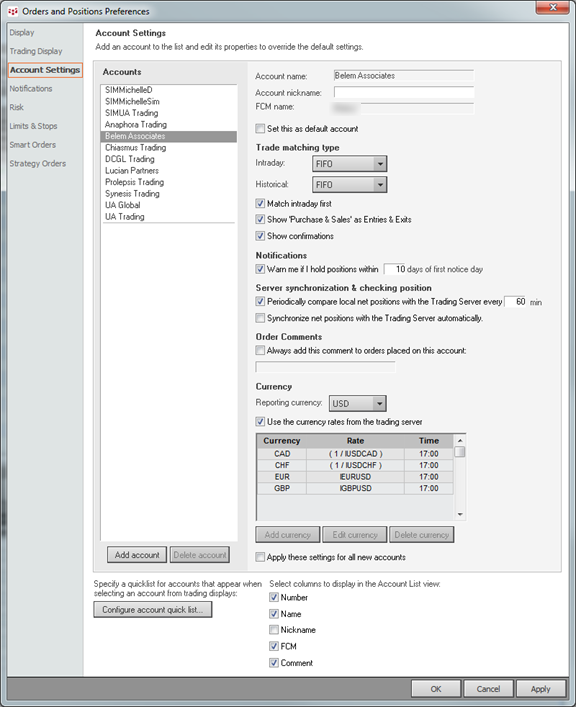Click the Delete currency button
The height and width of the screenshot is (707, 576).
tap(421, 535)
